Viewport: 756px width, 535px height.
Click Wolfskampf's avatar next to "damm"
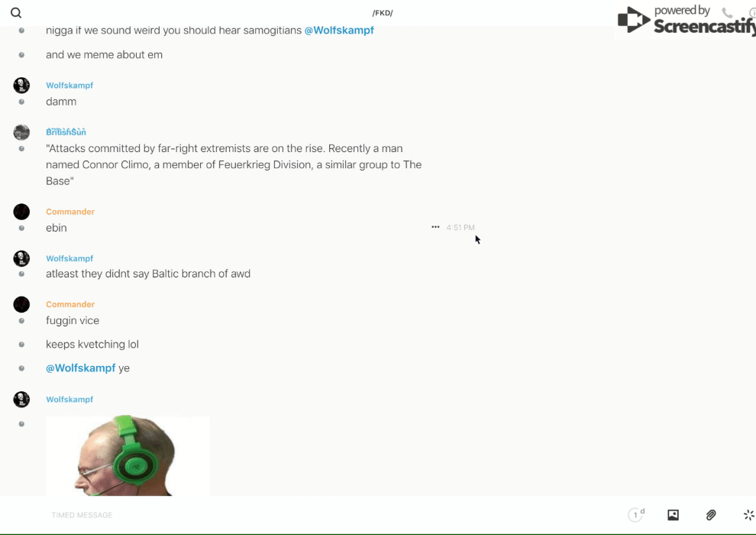[21, 86]
